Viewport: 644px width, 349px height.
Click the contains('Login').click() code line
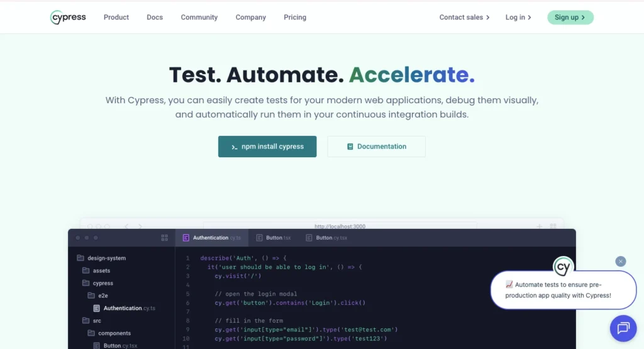click(x=290, y=303)
